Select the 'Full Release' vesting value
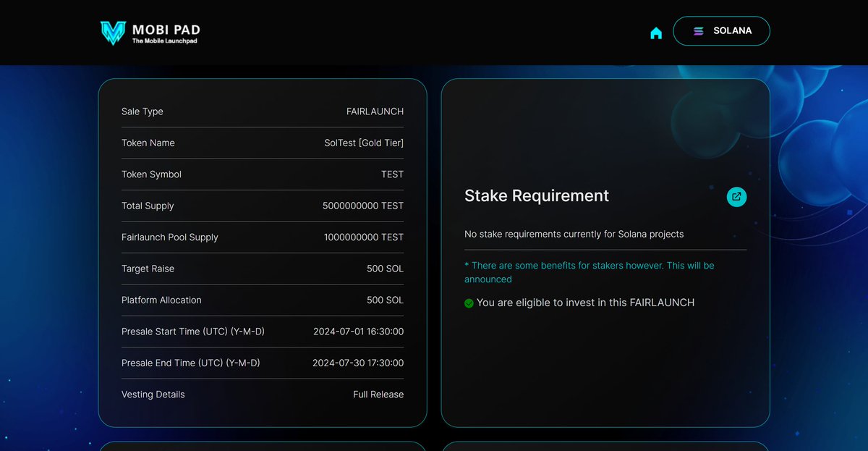 378,395
